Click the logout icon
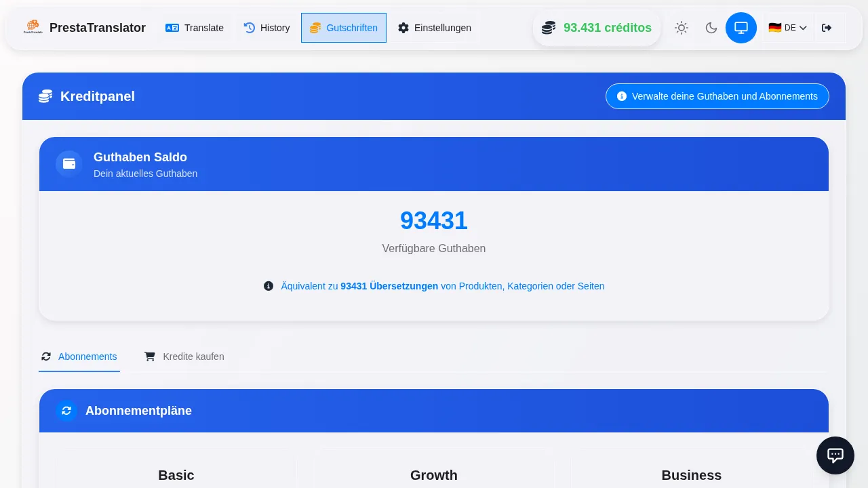This screenshot has width=868, height=488. [827, 28]
